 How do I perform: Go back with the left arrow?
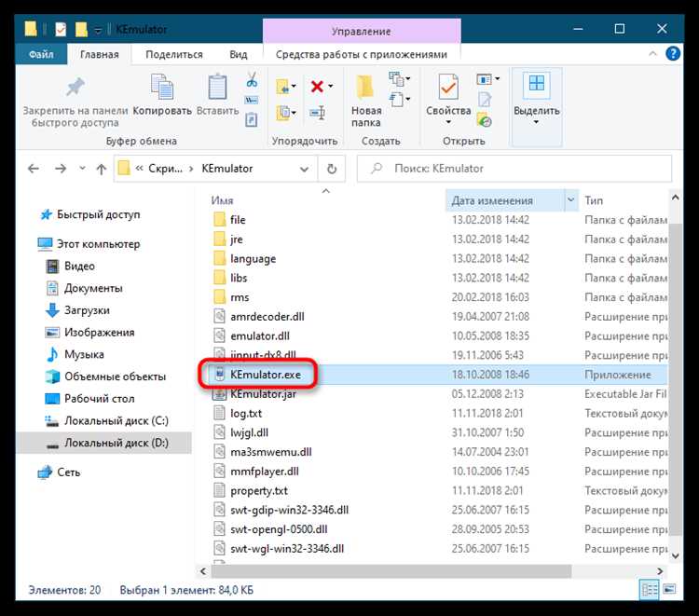pyautogui.click(x=34, y=169)
